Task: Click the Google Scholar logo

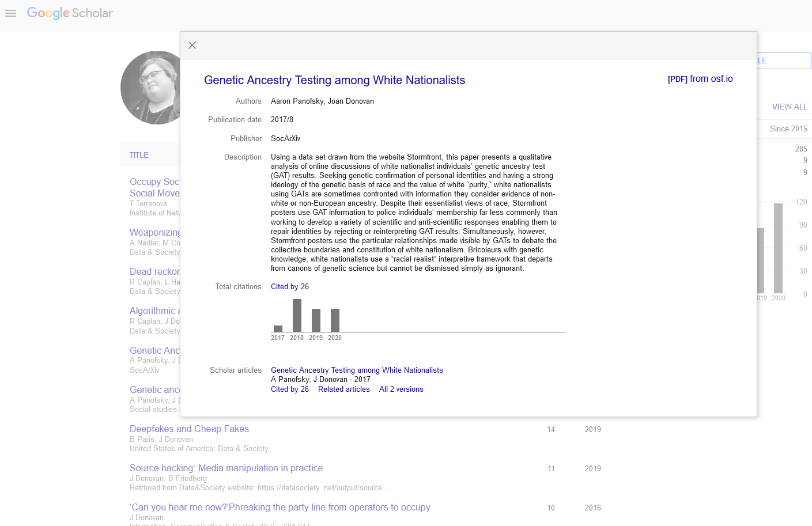Action: click(x=70, y=13)
